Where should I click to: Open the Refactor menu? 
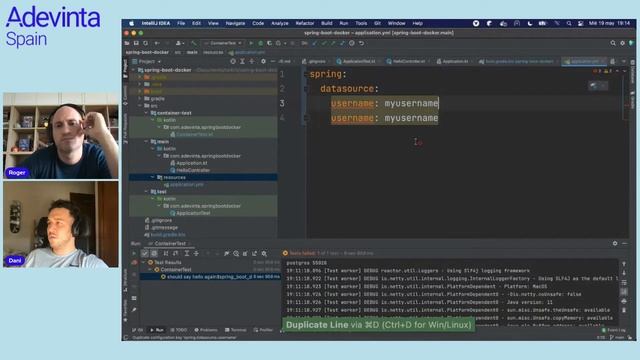[304, 24]
